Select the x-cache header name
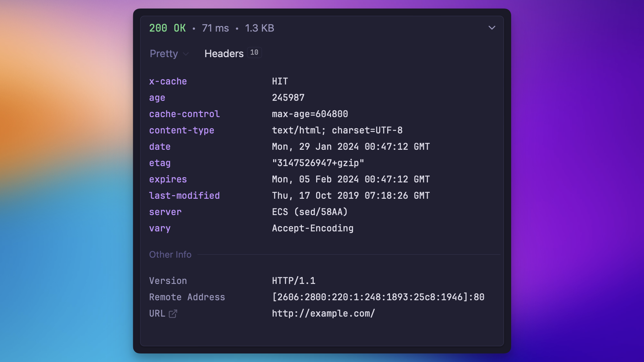The width and height of the screenshot is (644, 362). tap(168, 81)
